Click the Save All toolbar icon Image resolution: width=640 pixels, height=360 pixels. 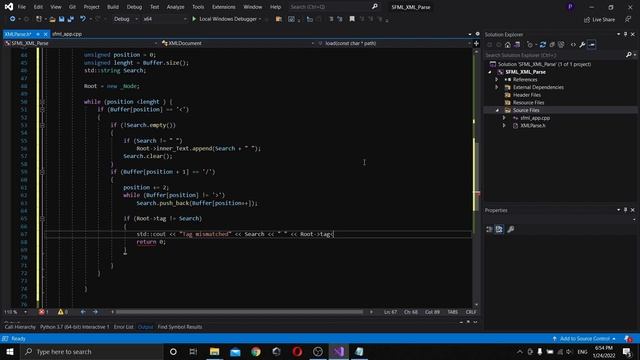[71, 19]
